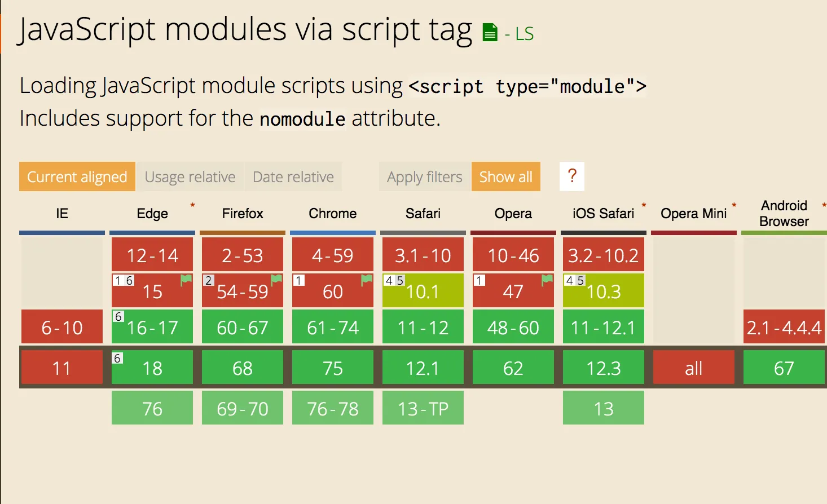Select the Opera Mini all cell
This screenshot has width=827, height=504.
694,368
